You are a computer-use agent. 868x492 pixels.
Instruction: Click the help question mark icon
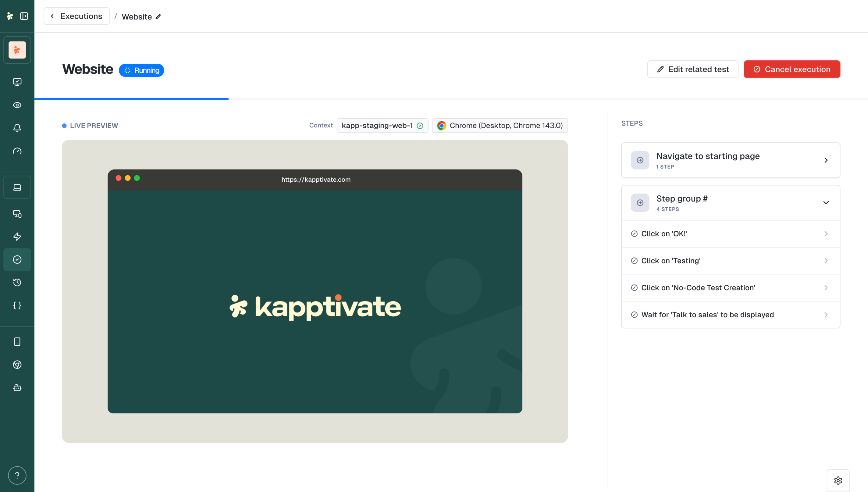point(17,476)
